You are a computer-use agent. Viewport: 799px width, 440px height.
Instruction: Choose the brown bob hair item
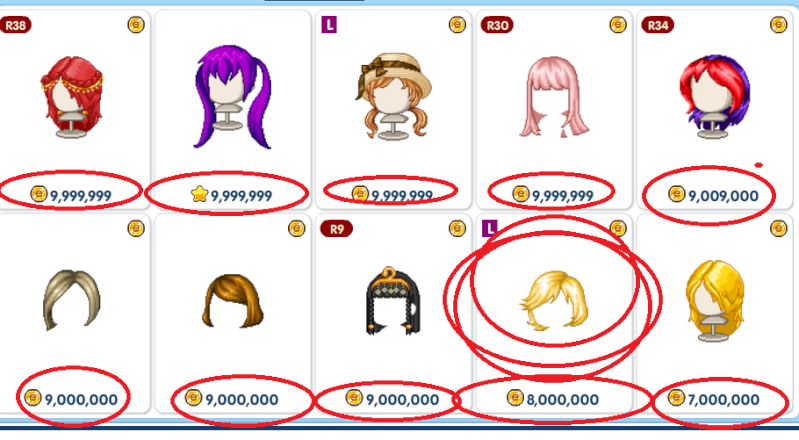(233, 301)
